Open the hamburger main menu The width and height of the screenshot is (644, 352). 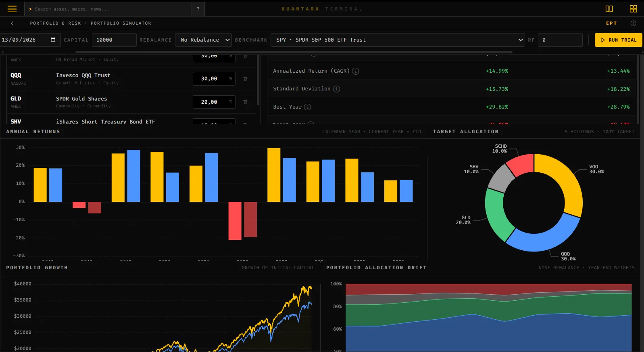[x=12, y=9]
